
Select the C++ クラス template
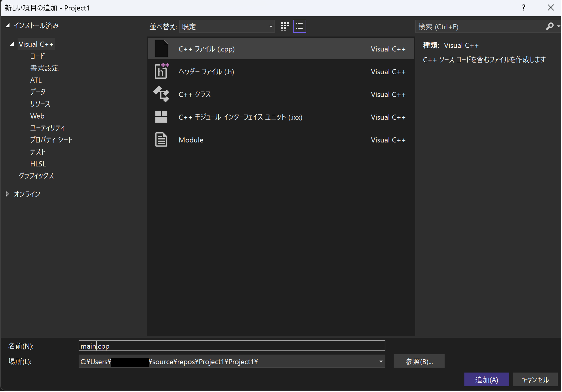point(281,94)
